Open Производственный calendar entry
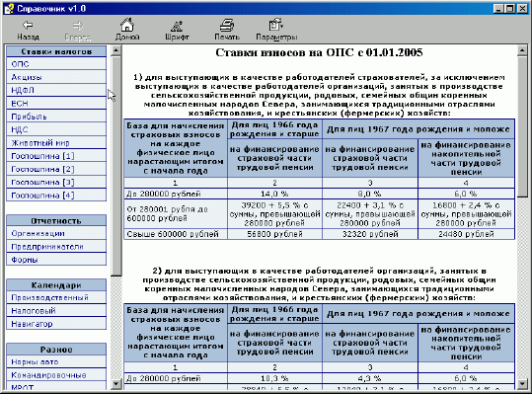The image size is (532, 394). [x=56, y=297]
